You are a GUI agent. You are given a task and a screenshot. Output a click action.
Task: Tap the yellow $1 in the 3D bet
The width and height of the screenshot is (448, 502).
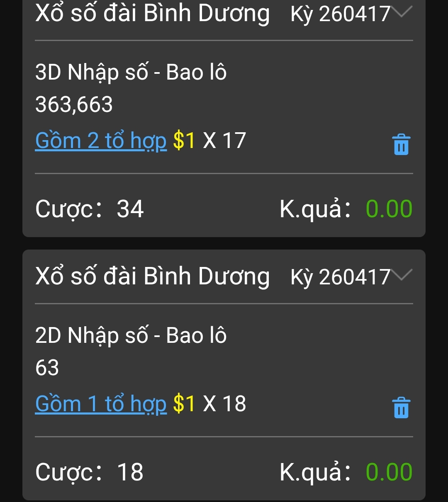click(184, 141)
